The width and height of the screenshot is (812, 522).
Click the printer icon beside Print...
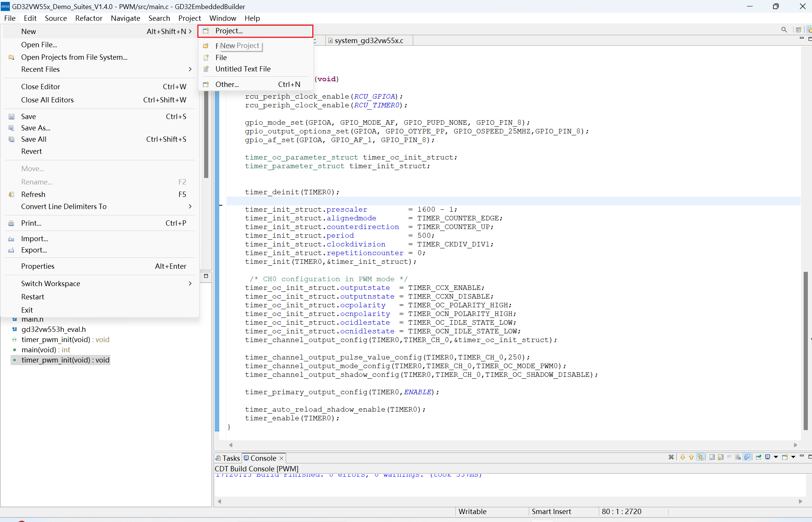pyautogui.click(x=11, y=223)
